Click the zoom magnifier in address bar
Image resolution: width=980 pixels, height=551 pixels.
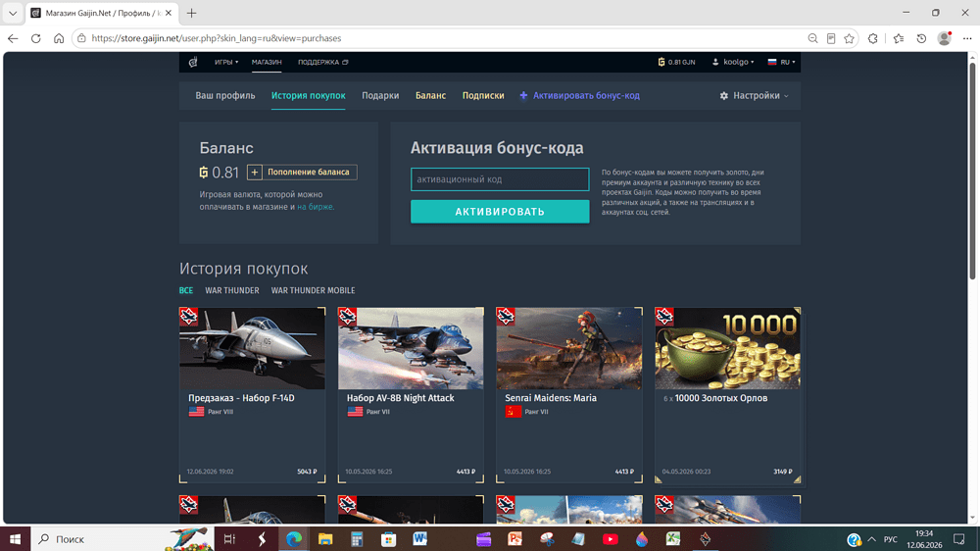tap(812, 38)
